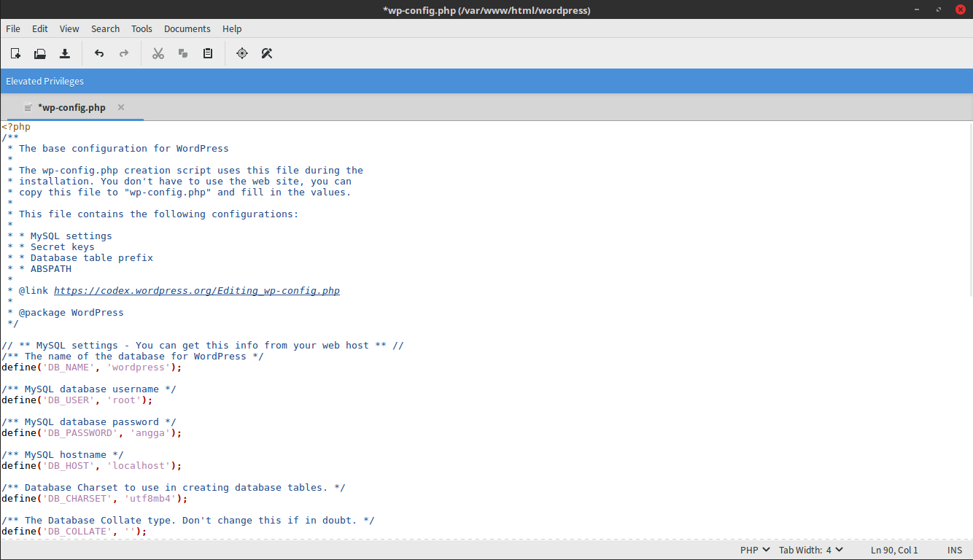This screenshot has width=973, height=560.
Task: Click the document icon on wp-config.php tab
Action: click(28, 108)
